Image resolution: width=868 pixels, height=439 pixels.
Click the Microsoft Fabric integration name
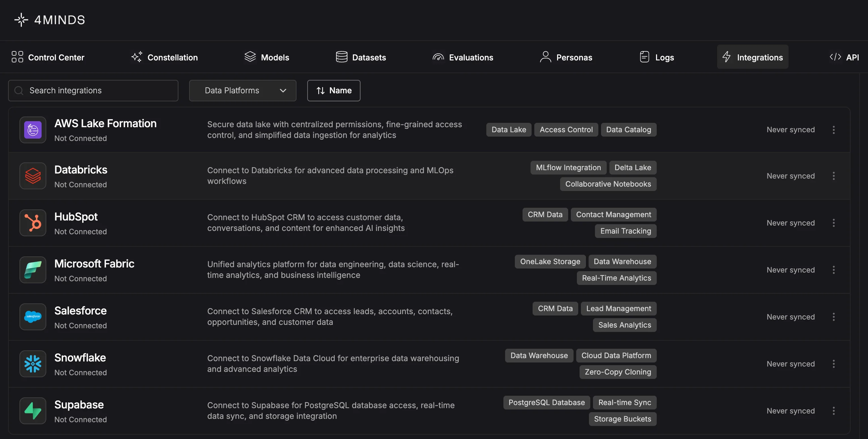pyautogui.click(x=94, y=264)
